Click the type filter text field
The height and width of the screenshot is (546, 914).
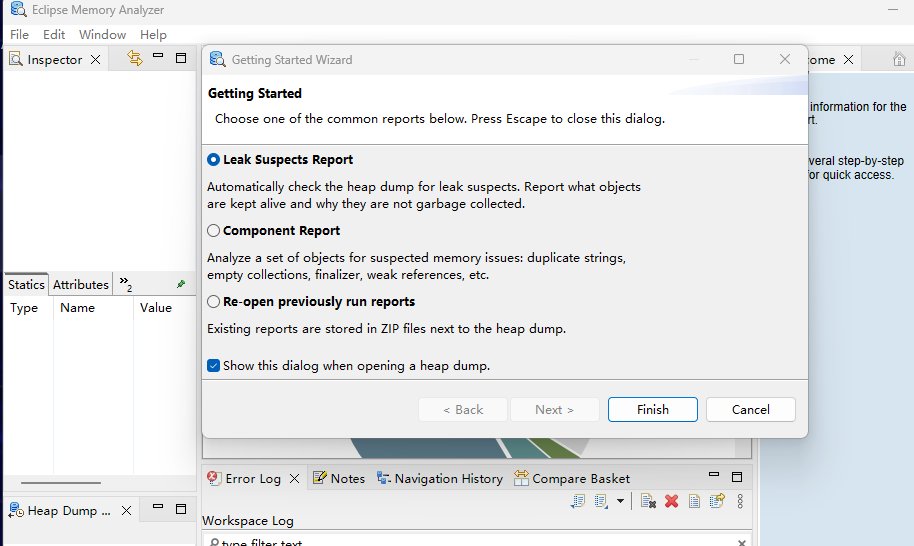point(475,542)
